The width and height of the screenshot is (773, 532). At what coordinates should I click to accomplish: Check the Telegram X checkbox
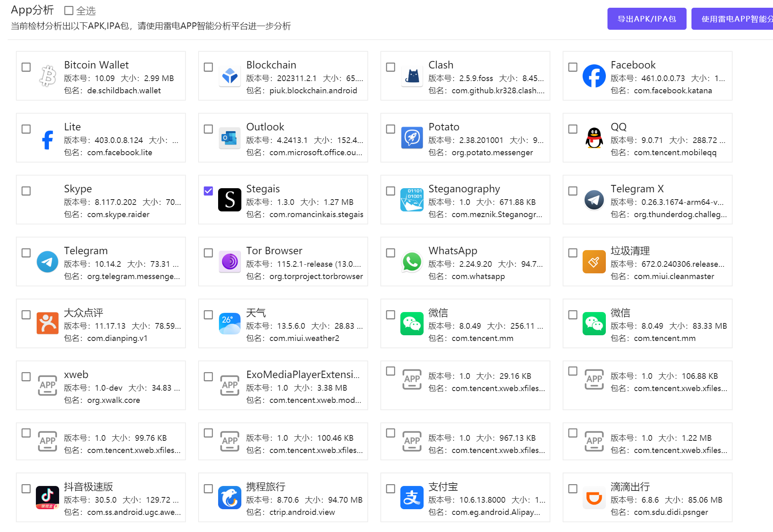(x=573, y=191)
